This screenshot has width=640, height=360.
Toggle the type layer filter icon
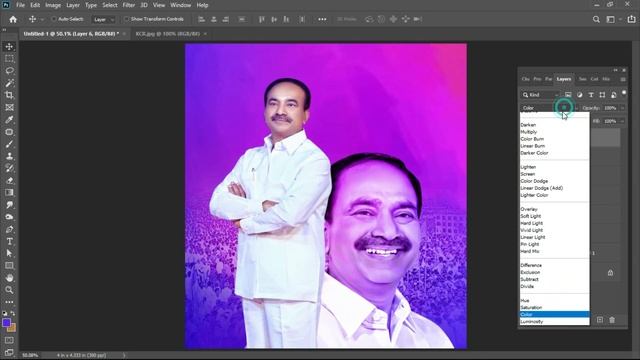(591, 95)
